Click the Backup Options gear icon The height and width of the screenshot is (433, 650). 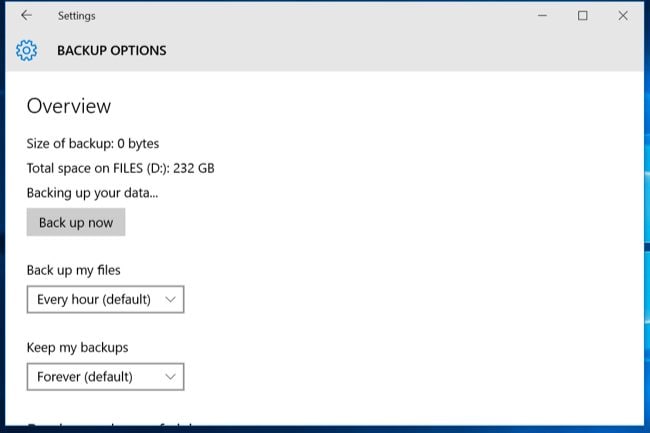point(27,50)
